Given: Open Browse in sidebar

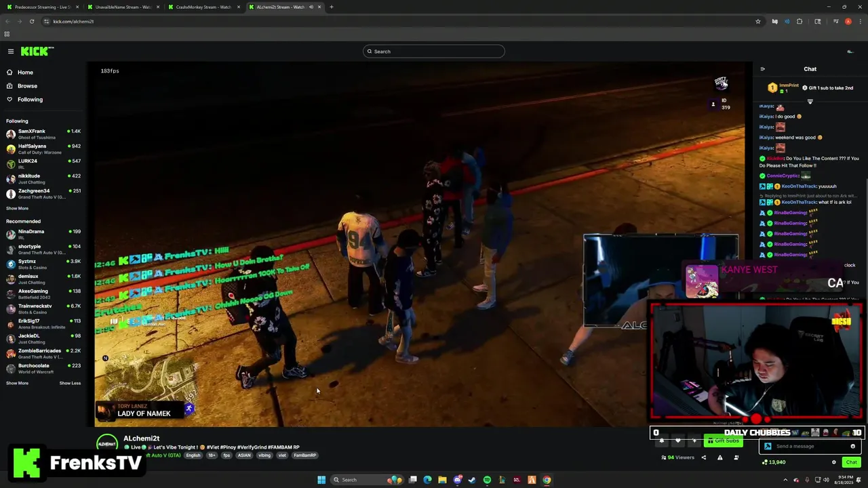Looking at the screenshot, I should click(27, 86).
